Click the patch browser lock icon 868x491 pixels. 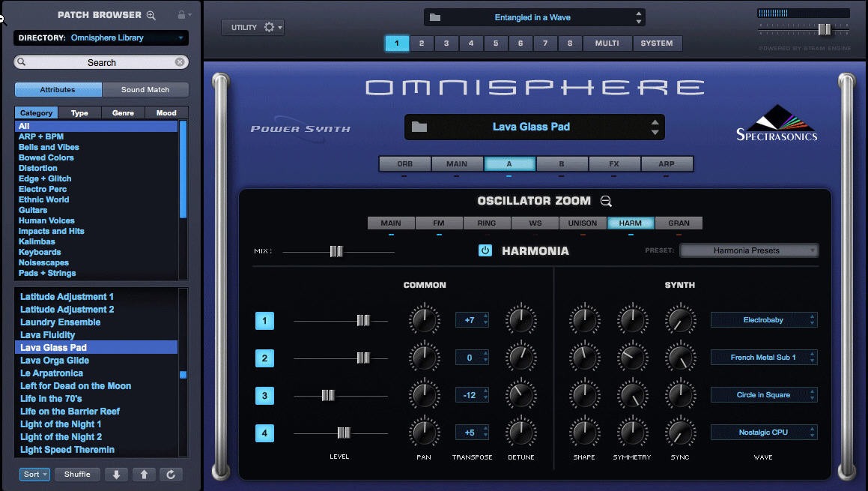tap(181, 15)
